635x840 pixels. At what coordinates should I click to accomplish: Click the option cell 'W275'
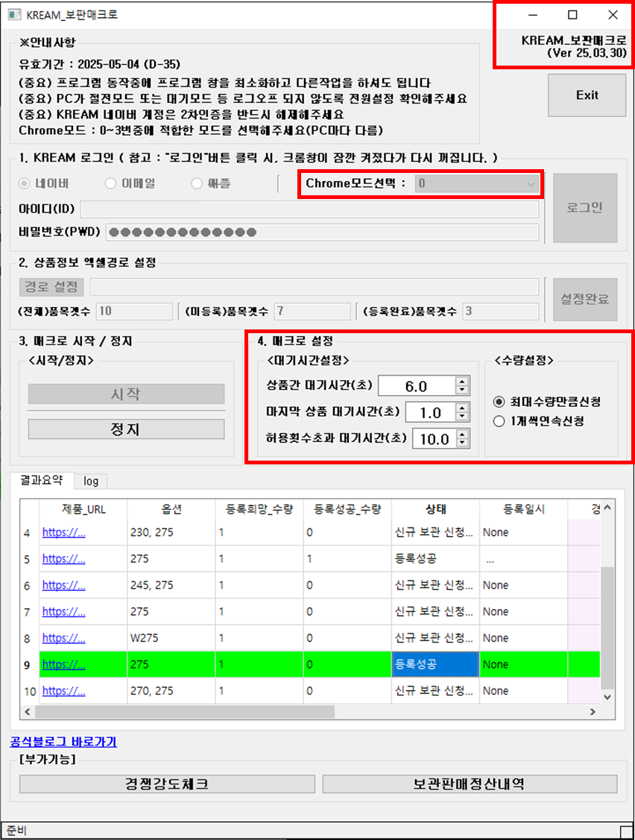point(171,638)
